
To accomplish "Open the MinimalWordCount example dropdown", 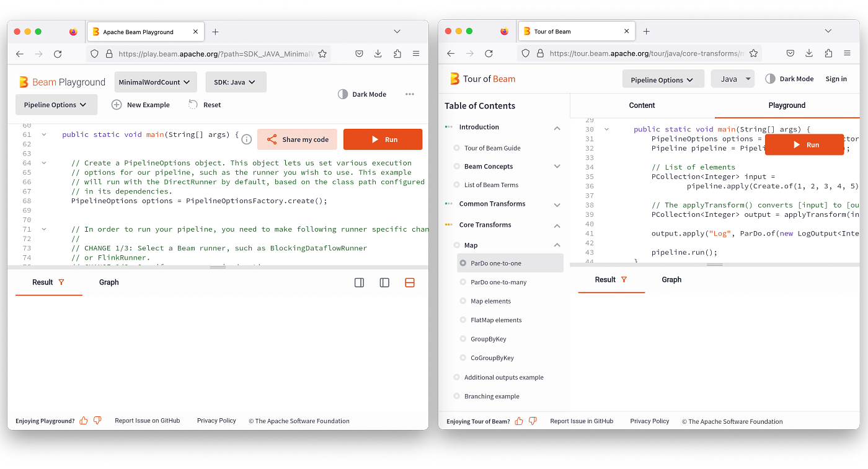I will coord(156,82).
